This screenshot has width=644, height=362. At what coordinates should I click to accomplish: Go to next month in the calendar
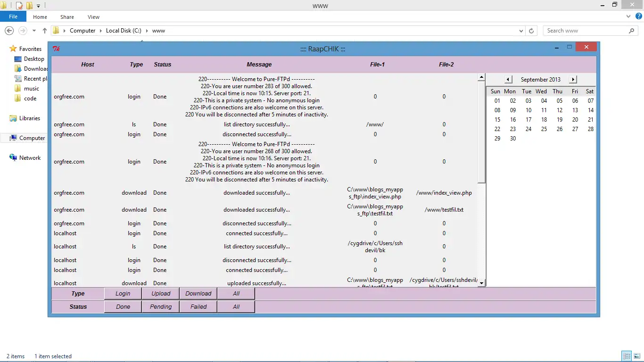tap(573, 80)
